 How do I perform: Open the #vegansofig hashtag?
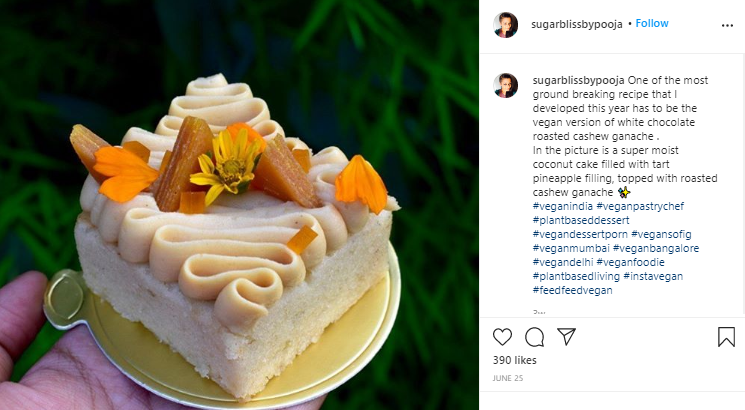coord(674,233)
